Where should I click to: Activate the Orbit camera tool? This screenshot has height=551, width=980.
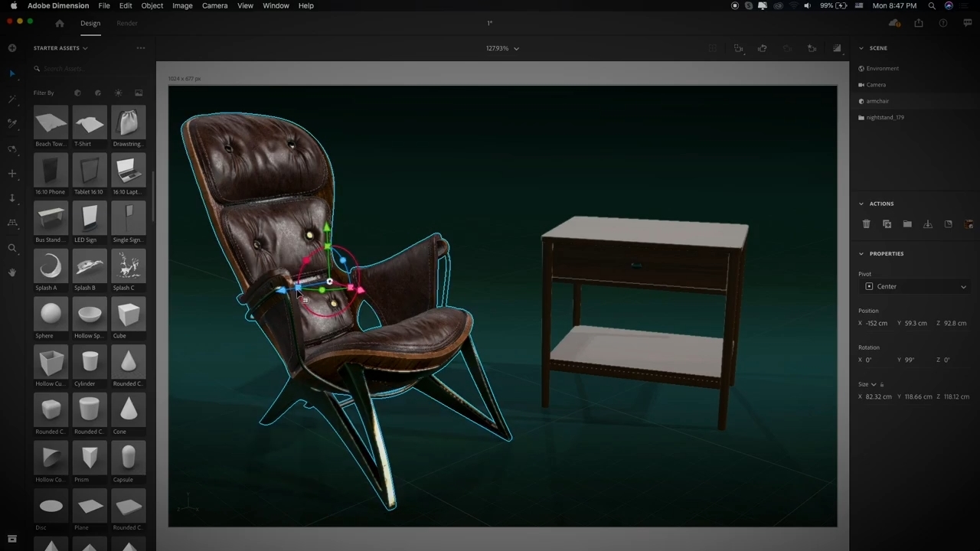12,149
